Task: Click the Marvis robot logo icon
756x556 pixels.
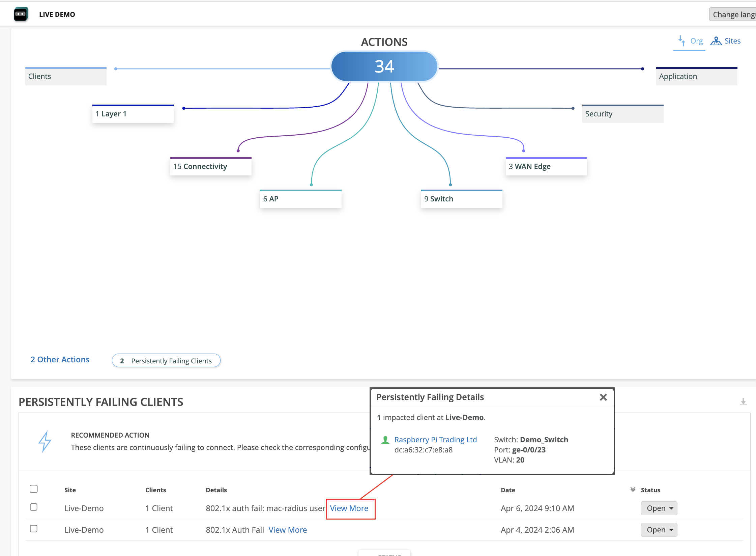Action: coord(21,14)
